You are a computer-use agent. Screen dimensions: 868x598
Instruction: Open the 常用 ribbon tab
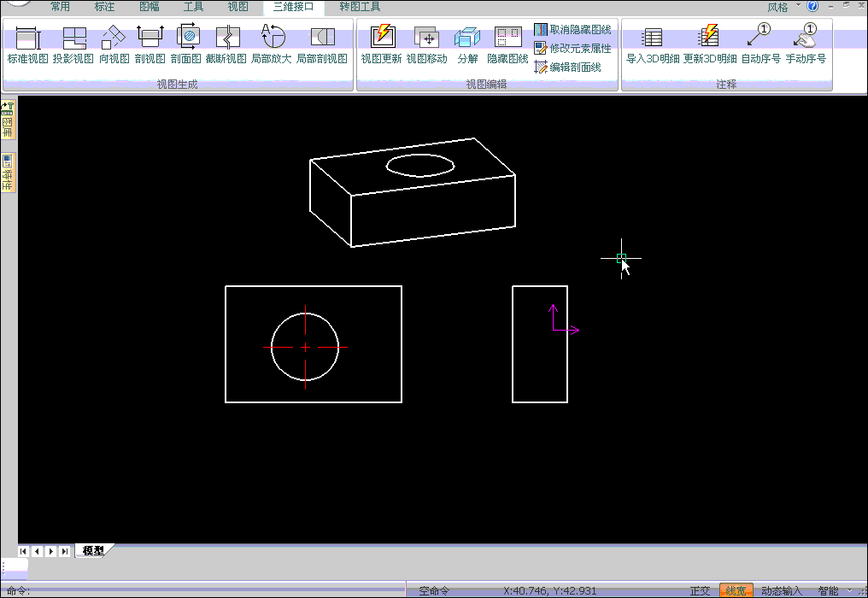click(60, 7)
